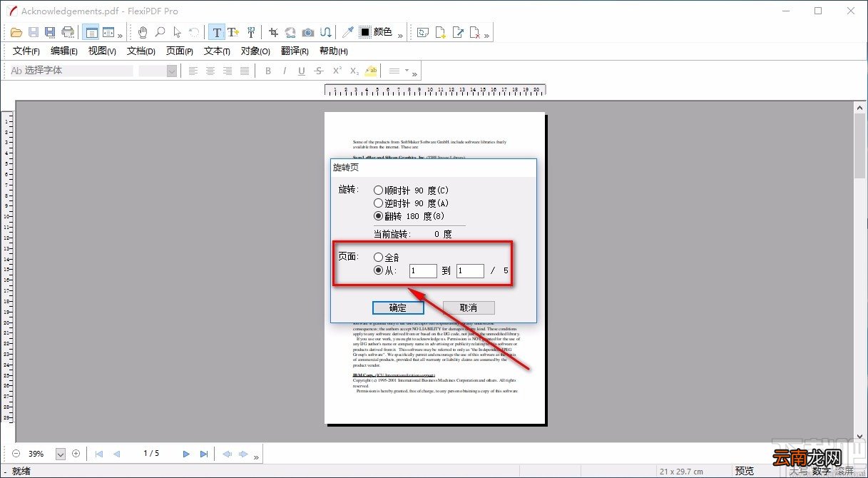Expand the file toolbar overflow chevron

coord(120,35)
